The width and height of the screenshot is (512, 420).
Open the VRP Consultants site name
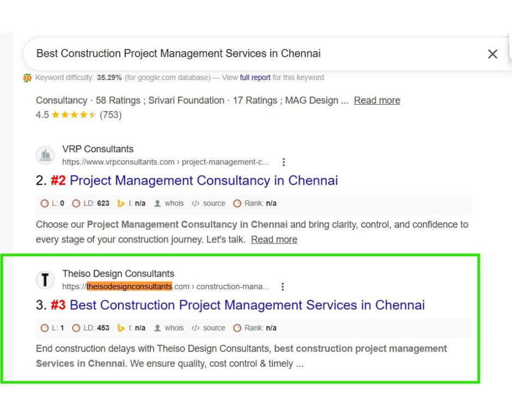pos(98,149)
